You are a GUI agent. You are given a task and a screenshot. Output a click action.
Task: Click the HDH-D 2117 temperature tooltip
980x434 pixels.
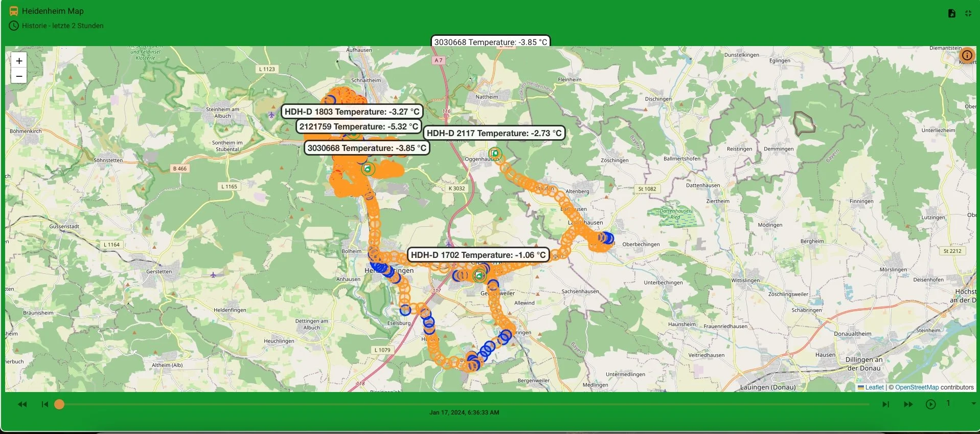click(494, 133)
